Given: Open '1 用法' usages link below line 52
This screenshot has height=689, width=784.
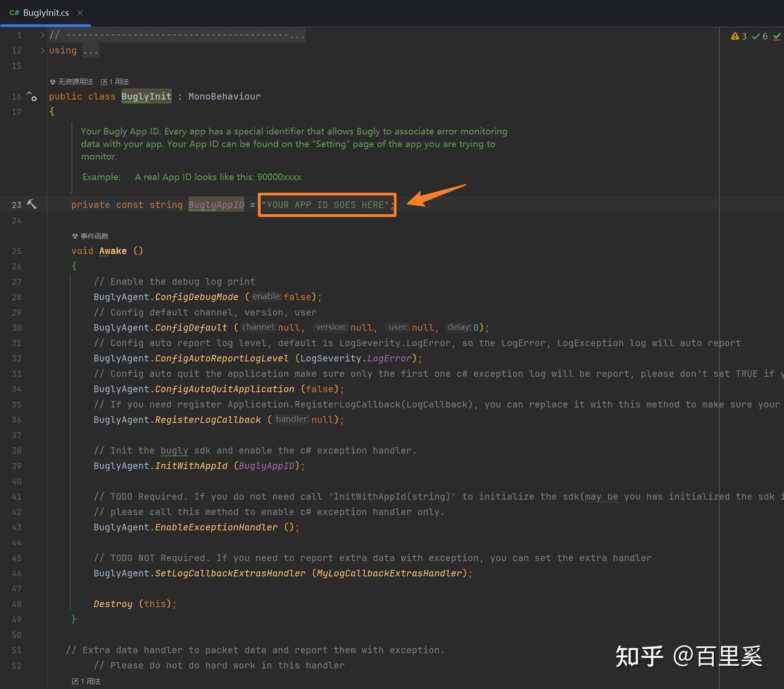Looking at the screenshot, I should click(x=87, y=681).
